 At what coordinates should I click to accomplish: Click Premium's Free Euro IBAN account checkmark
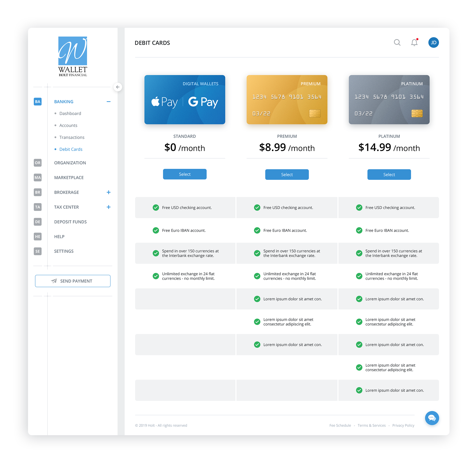257,231
